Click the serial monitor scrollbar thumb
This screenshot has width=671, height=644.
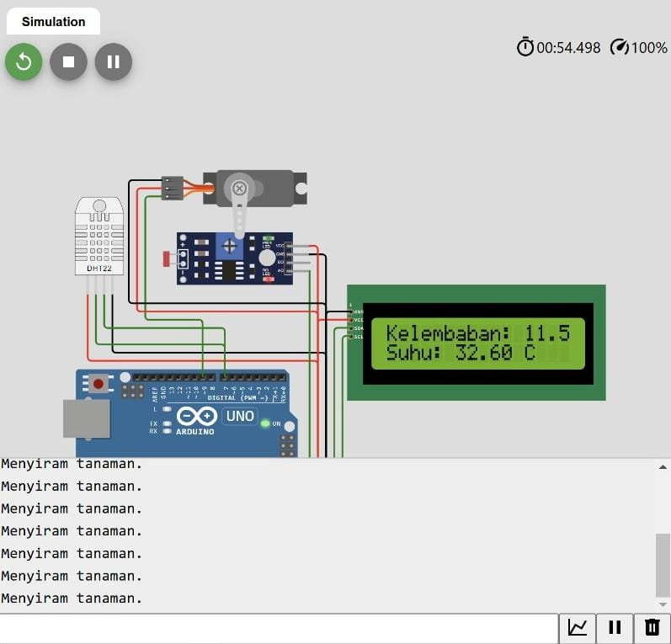click(x=663, y=565)
